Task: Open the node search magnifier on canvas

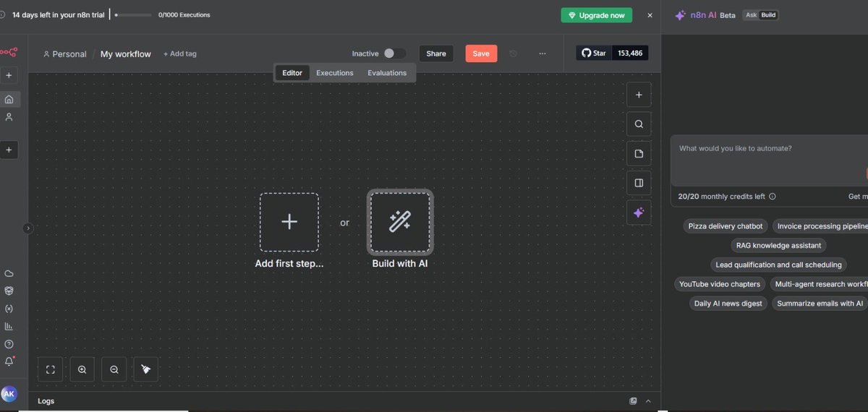Action: click(639, 124)
